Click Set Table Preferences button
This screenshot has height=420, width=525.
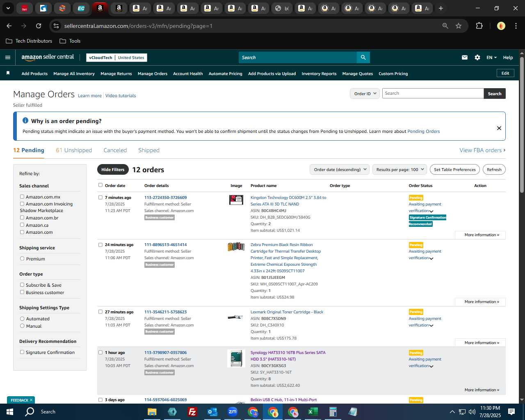455,169
